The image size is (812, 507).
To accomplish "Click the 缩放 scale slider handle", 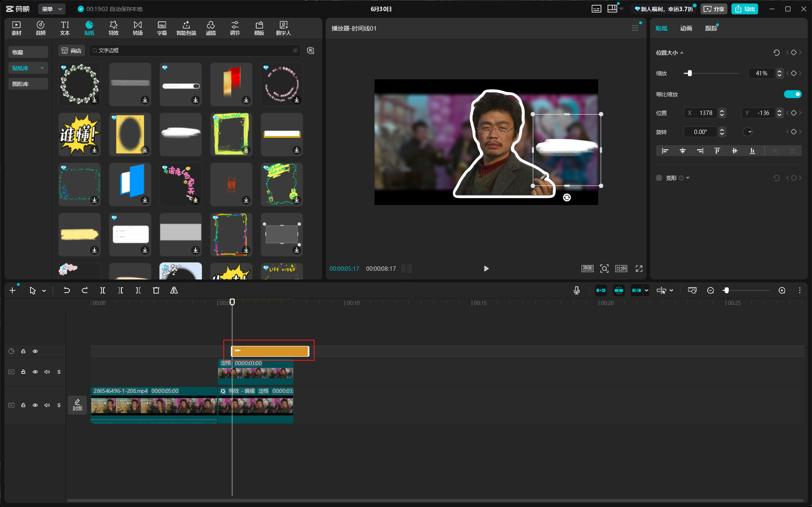I will click(689, 73).
